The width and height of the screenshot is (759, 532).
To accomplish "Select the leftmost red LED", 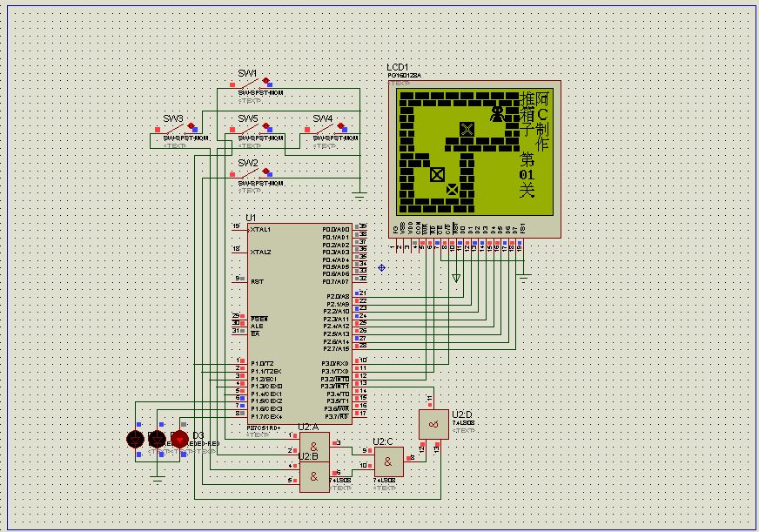I will click(135, 439).
